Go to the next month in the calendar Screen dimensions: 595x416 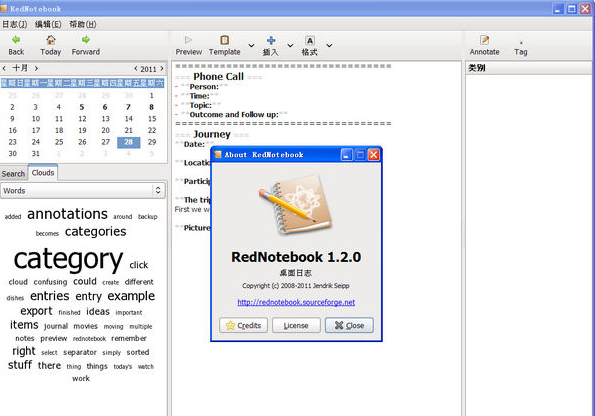36,68
